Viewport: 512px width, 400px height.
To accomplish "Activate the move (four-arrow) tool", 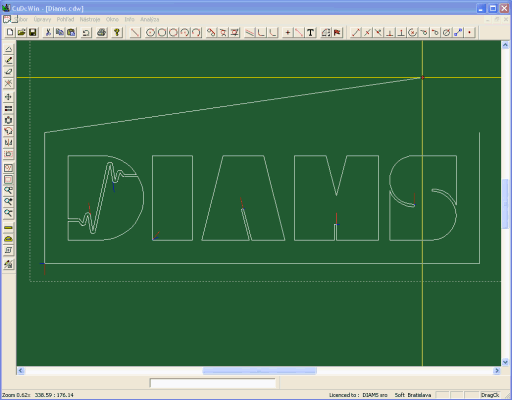I will point(8,97).
